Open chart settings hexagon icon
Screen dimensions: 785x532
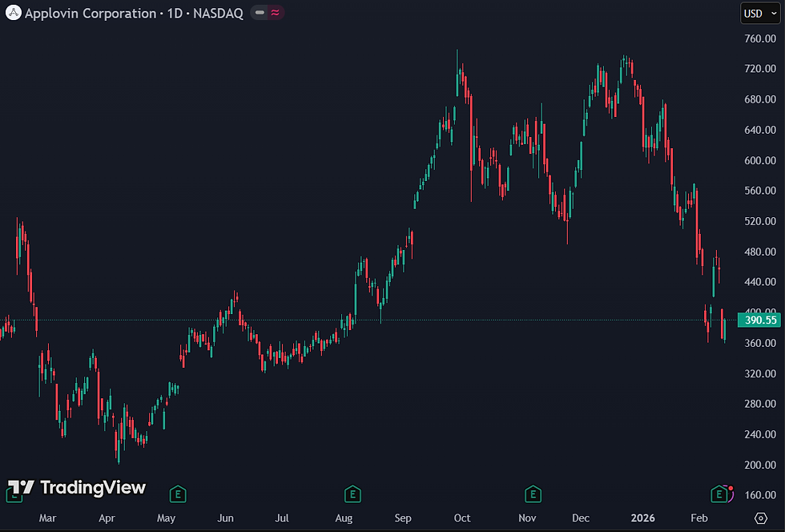coord(760,518)
